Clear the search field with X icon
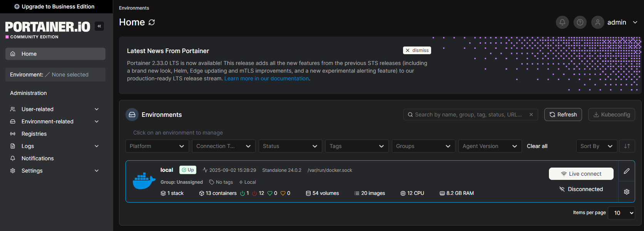 [x=531, y=115]
